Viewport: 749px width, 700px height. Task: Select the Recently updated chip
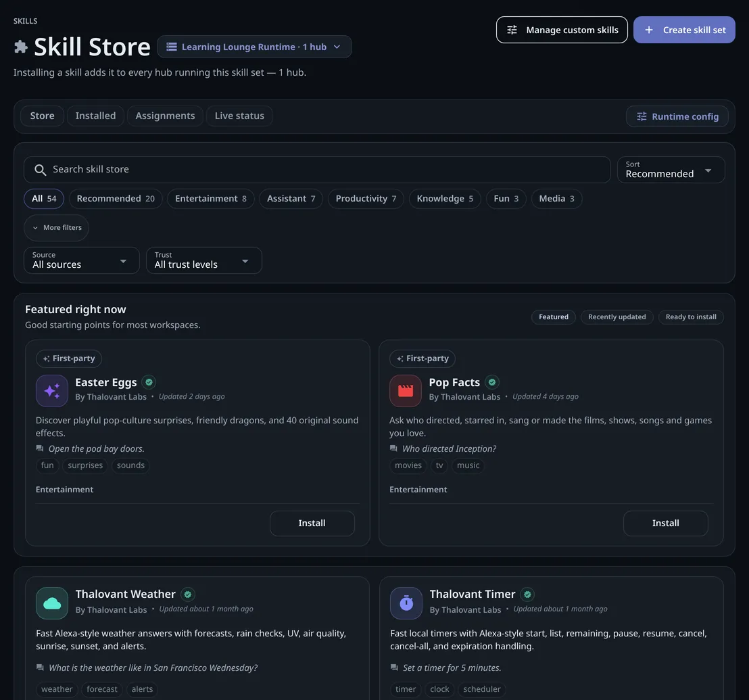(x=617, y=317)
